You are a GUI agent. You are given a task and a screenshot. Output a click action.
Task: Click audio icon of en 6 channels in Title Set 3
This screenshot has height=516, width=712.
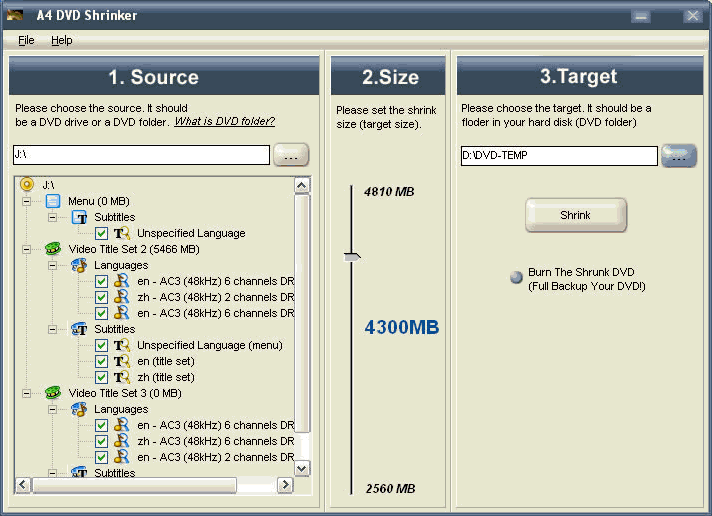click(122, 425)
